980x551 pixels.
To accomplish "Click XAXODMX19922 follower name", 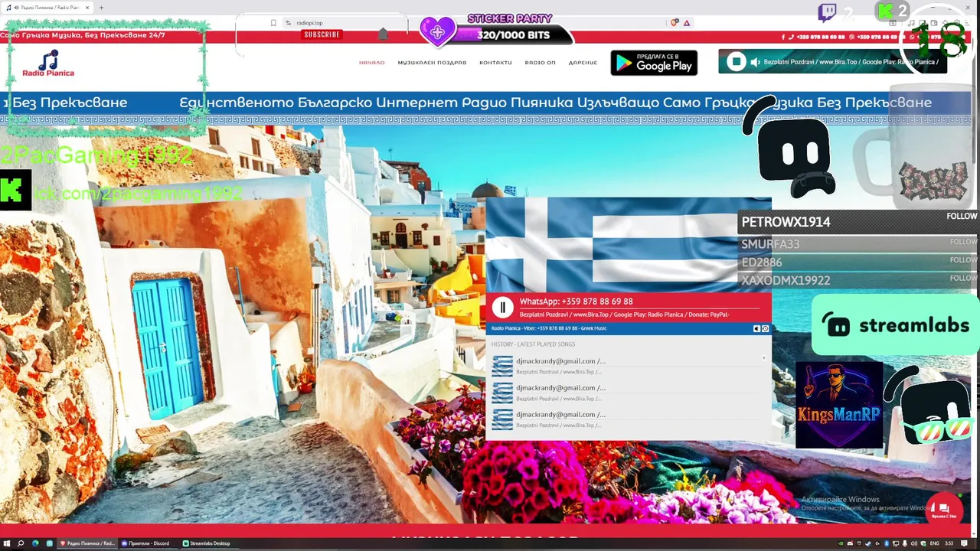I will pos(786,281).
